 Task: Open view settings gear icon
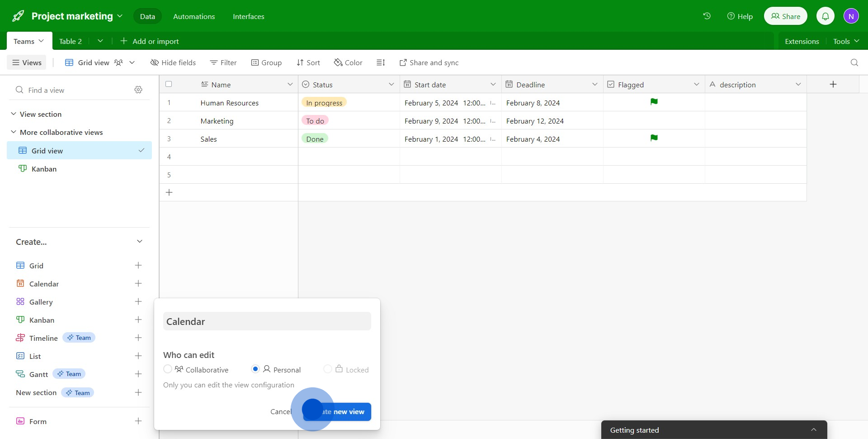tap(138, 90)
